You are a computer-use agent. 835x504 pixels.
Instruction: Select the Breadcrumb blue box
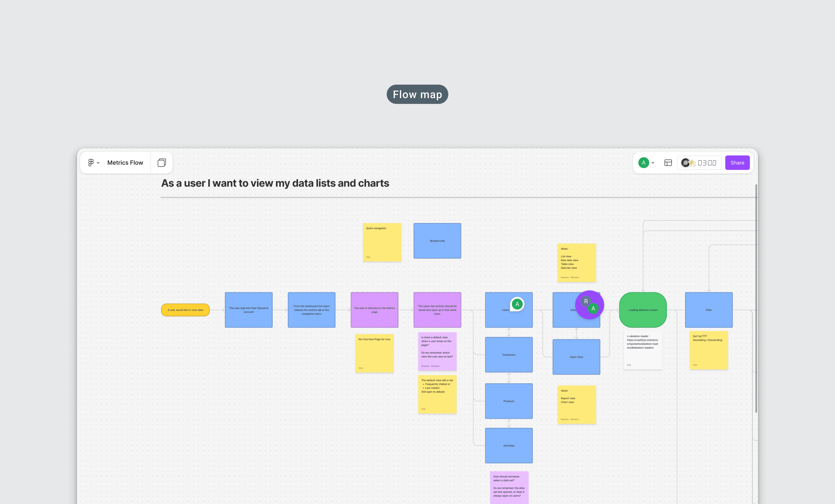click(437, 241)
